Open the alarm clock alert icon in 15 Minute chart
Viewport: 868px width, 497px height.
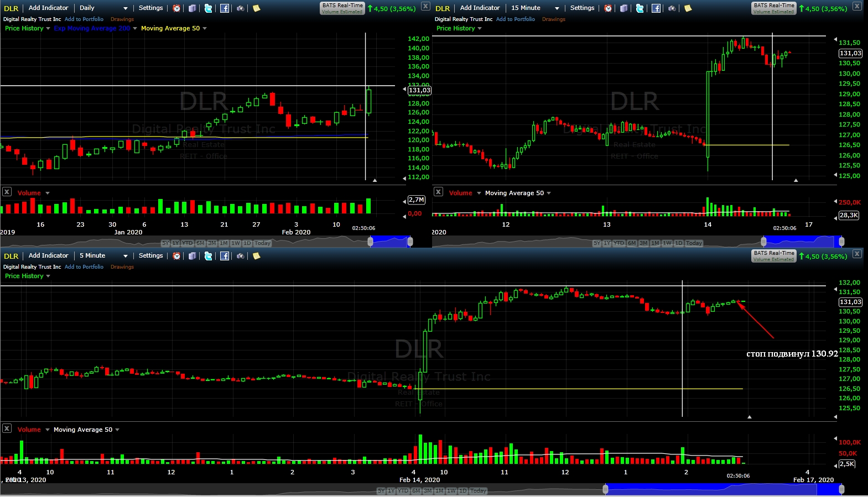tap(608, 8)
